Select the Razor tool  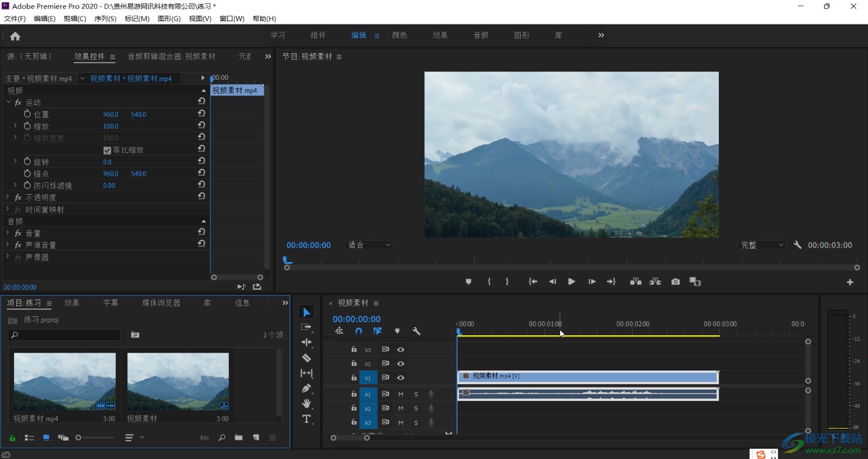(307, 358)
